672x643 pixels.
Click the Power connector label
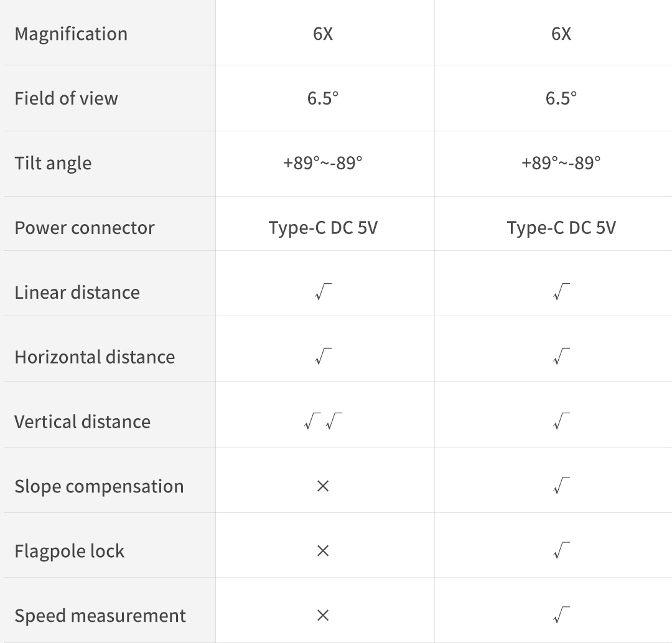coord(85,228)
